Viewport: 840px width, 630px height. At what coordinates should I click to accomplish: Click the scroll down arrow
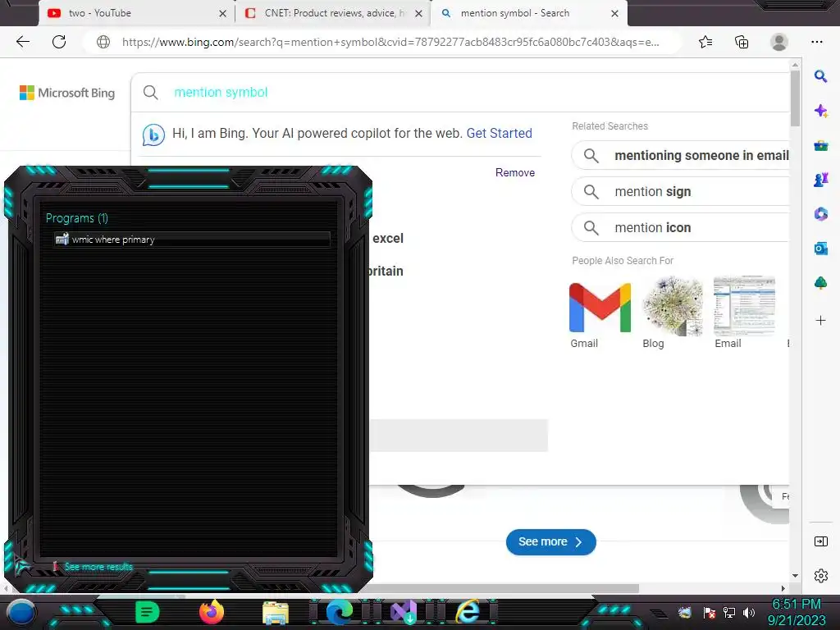pos(795,575)
